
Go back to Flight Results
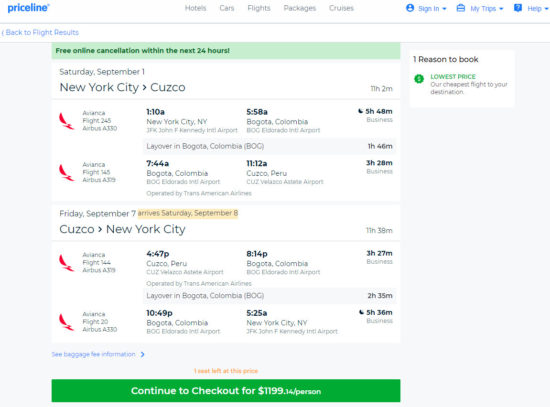pyautogui.click(x=40, y=32)
